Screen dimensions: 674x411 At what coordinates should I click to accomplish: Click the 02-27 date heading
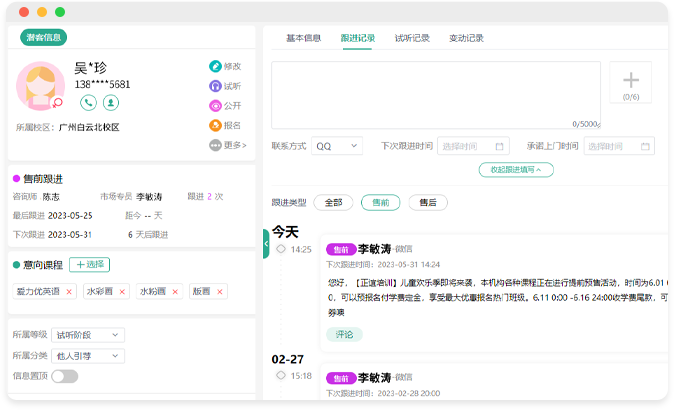click(288, 359)
